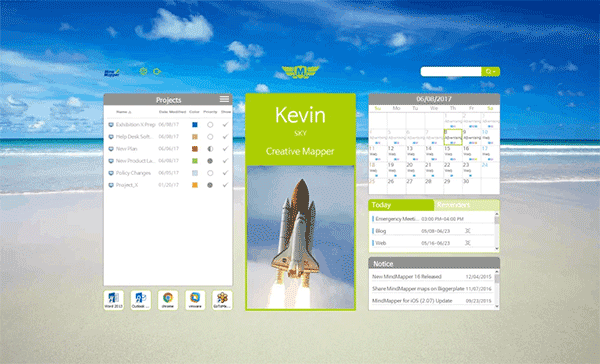Select calendar day 12
This screenshot has width=600, height=364.
pos(396,153)
